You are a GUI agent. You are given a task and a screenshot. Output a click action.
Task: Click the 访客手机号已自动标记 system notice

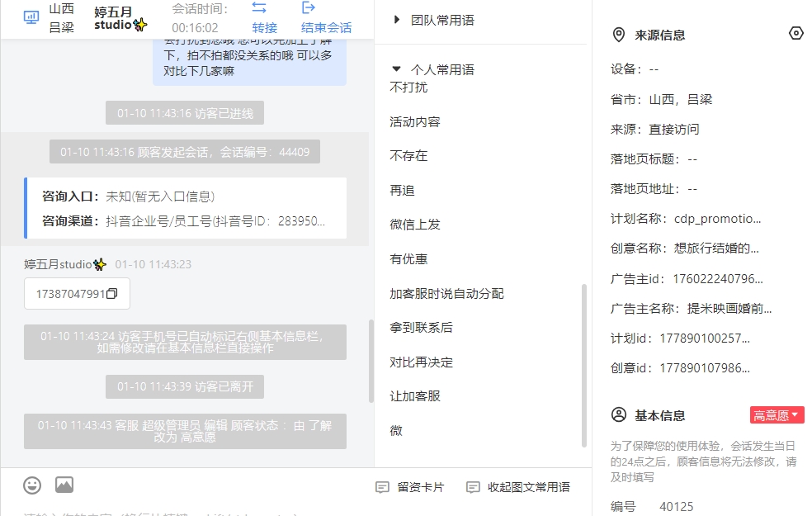pyautogui.click(x=185, y=342)
